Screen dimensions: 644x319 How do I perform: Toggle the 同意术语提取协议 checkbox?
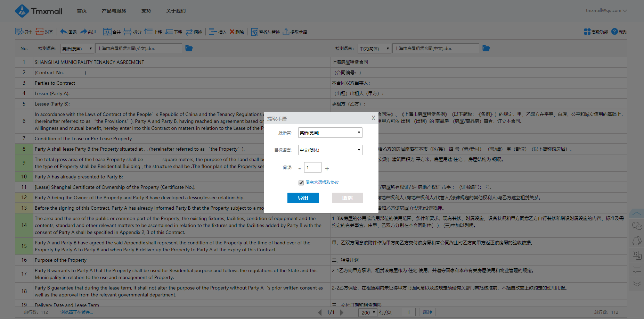(x=301, y=183)
